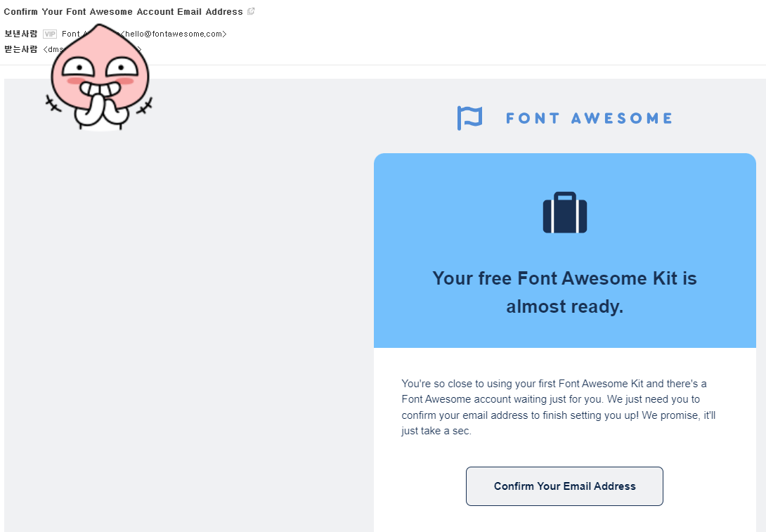Click the "보낸사람" sender label
766x532 pixels.
coord(21,34)
